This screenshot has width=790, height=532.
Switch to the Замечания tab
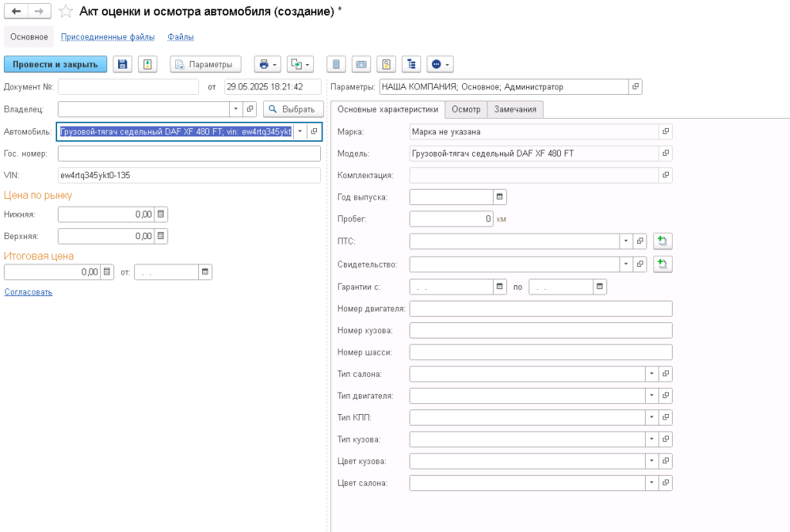tap(515, 109)
